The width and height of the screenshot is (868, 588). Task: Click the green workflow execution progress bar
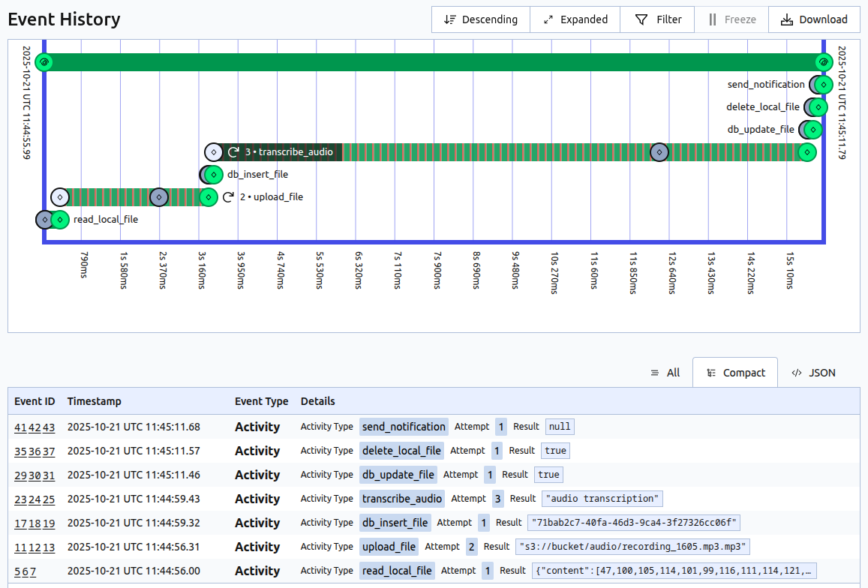(434, 62)
